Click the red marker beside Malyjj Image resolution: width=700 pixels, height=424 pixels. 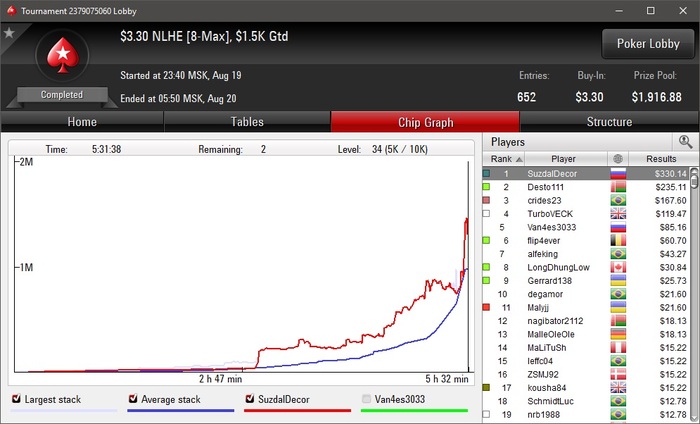[x=486, y=308]
